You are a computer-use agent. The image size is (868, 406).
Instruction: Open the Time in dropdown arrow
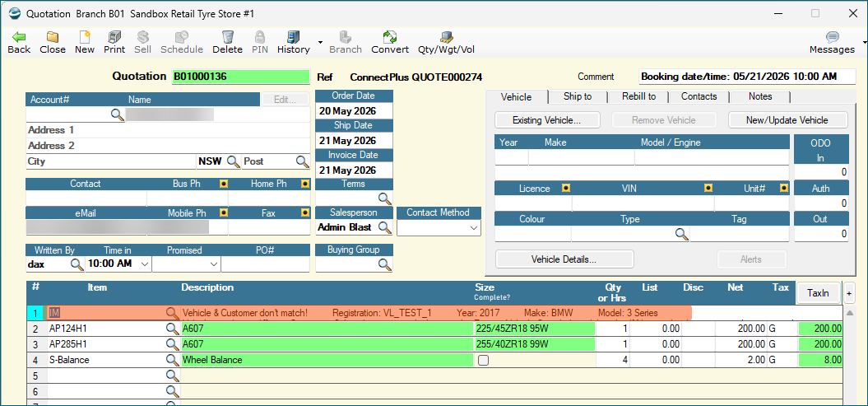(145, 264)
